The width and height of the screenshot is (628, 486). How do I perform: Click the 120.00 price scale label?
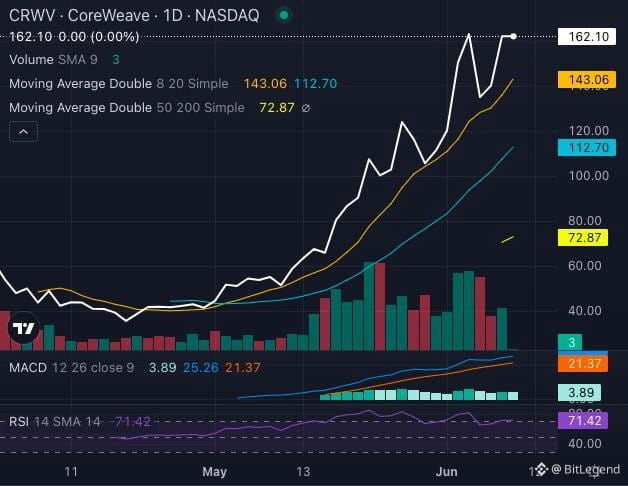[x=589, y=131]
